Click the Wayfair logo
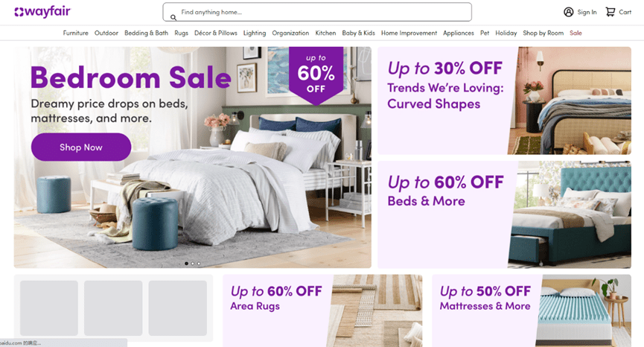 (x=42, y=11)
